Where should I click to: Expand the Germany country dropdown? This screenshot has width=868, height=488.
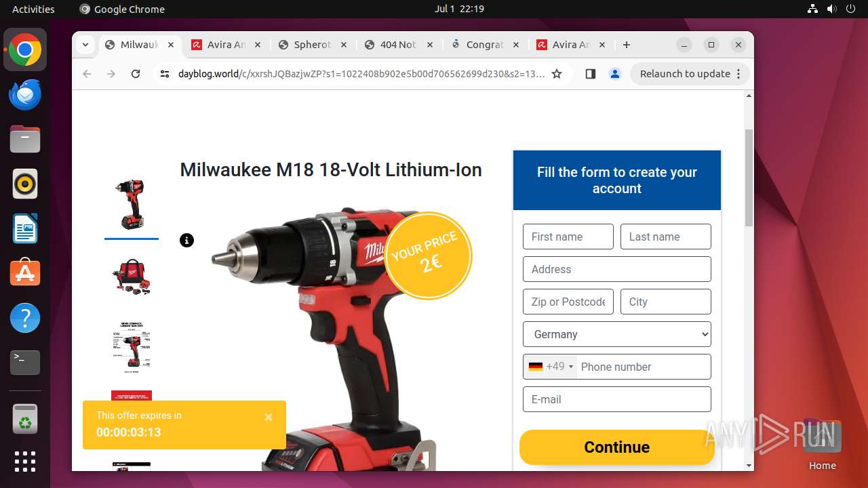tap(617, 334)
